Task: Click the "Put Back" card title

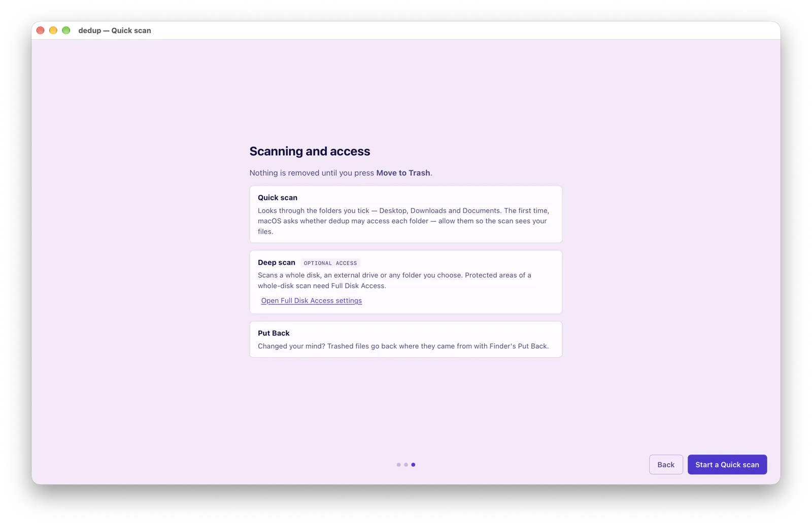Action: [274, 333]
